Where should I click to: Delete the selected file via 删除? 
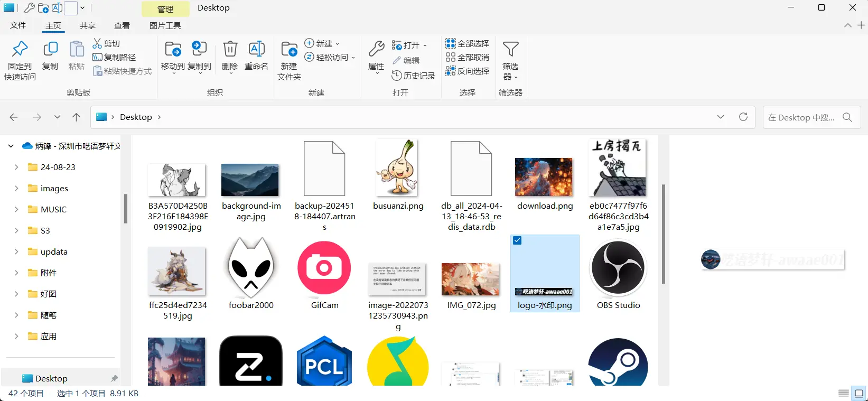coord(230,56)
